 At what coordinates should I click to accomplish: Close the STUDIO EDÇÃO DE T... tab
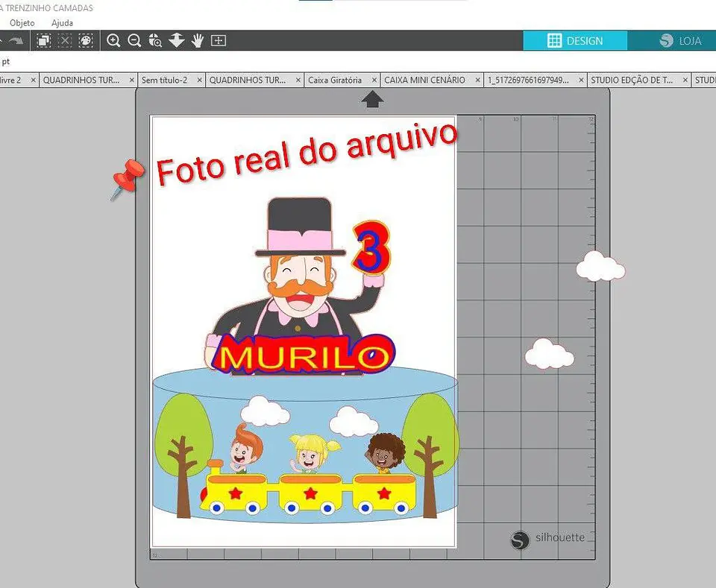tap(685, 80)
